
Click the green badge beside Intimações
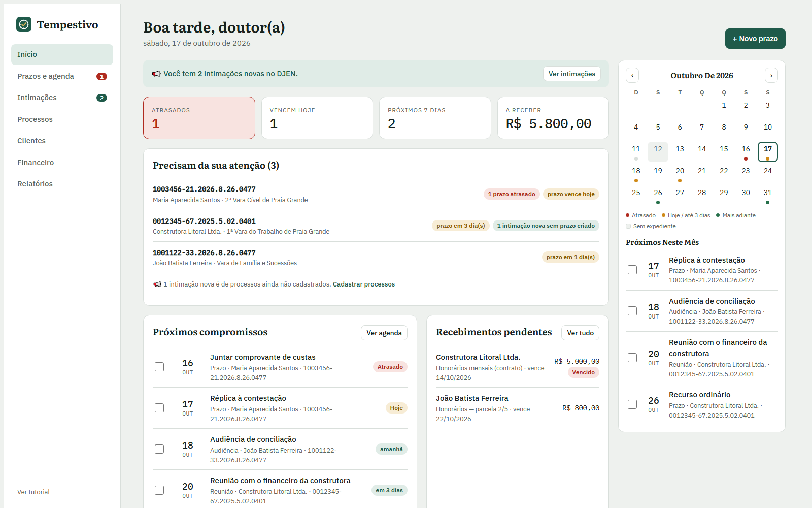pyautogui.click(x=101, y=98)
